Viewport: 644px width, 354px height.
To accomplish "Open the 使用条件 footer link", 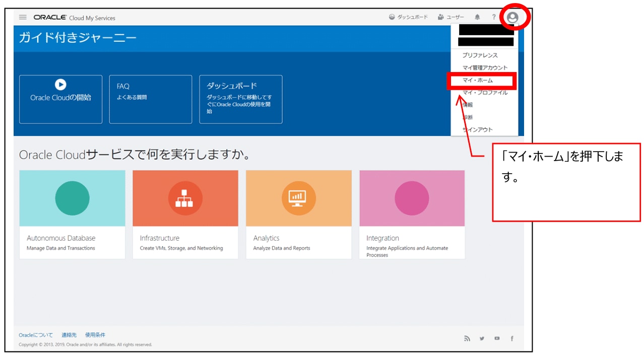I will [x=95, y=335].
